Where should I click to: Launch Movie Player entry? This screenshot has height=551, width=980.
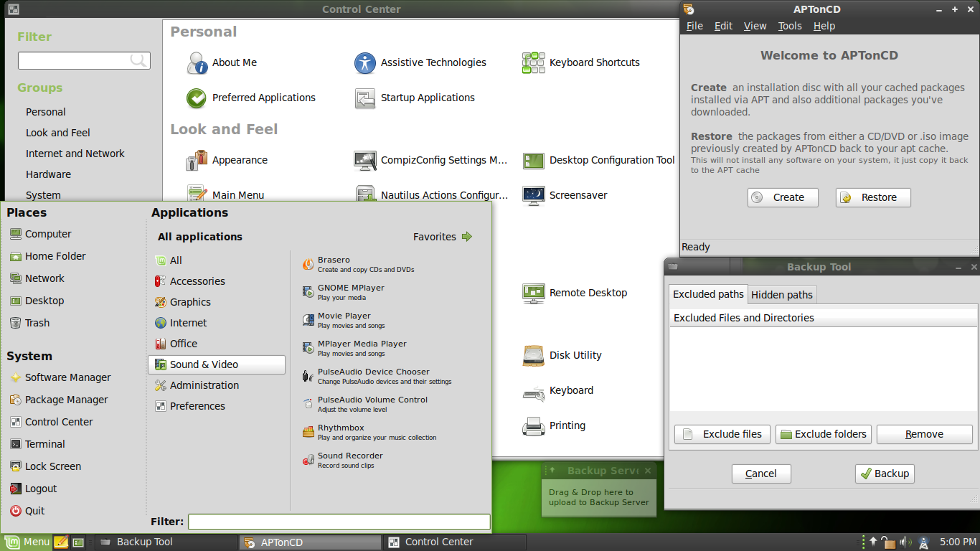pos(344,320)
